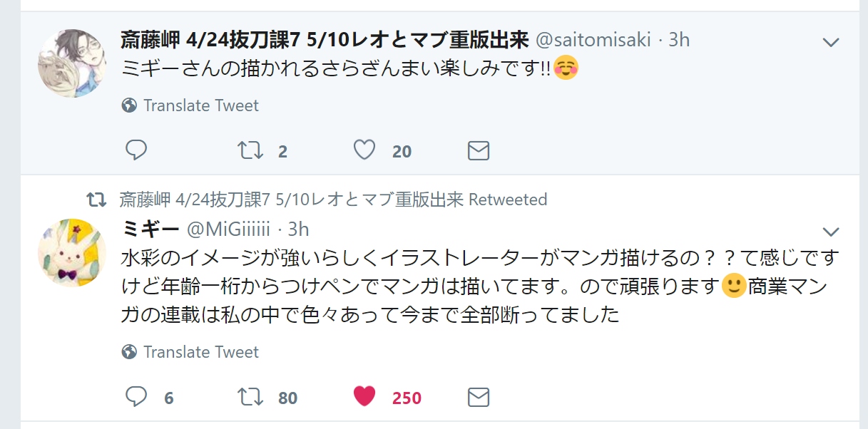Retweet the saitomisaki tweet

(250, 150)
